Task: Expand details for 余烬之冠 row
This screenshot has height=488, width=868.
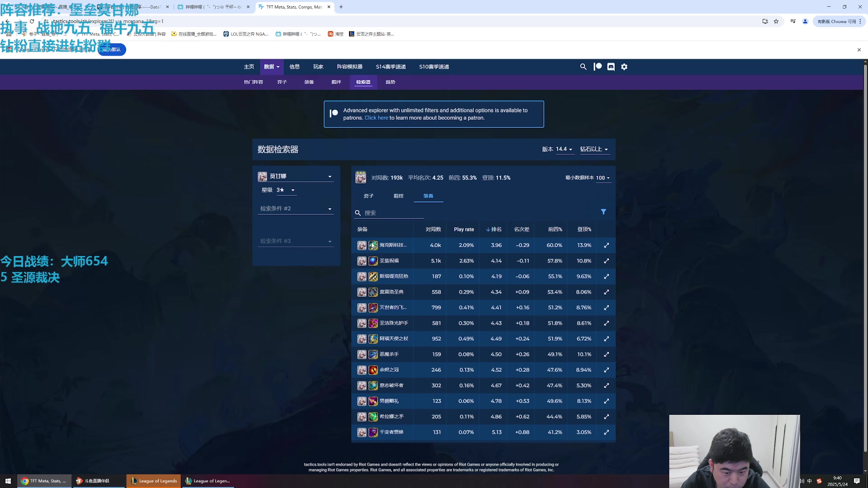Action: coord(607,370)
